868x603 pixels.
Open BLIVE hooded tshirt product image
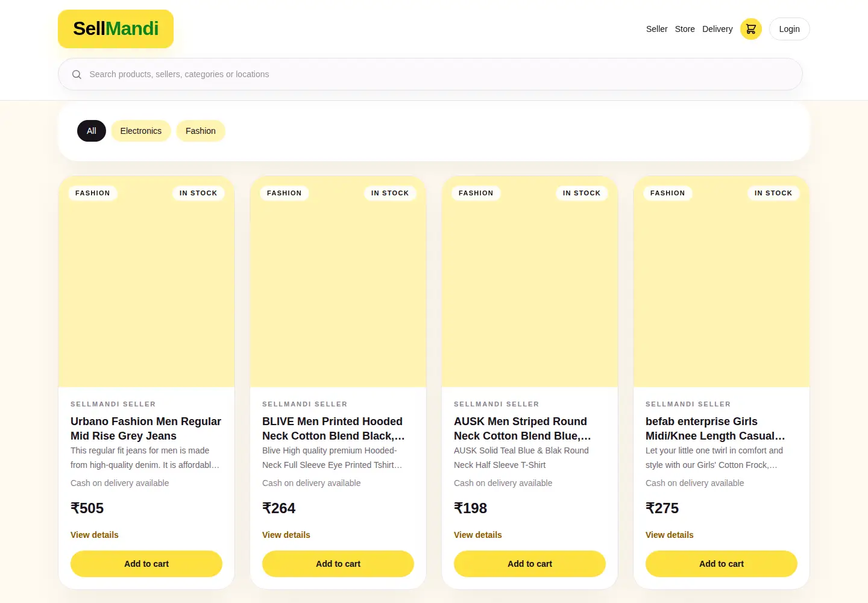click(x=338, y=282)
